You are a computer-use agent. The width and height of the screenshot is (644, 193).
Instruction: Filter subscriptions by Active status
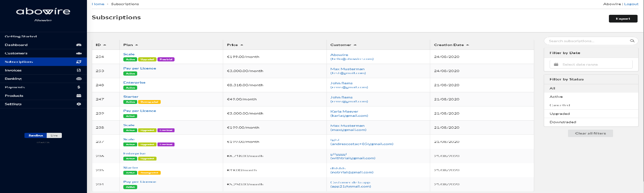556,97
